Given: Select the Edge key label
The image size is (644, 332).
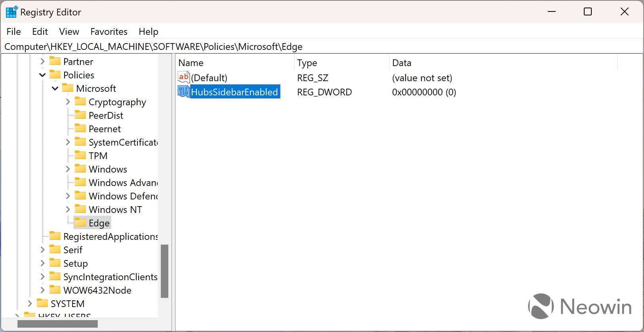Looking at the screenshot, I should click(99, 223).
